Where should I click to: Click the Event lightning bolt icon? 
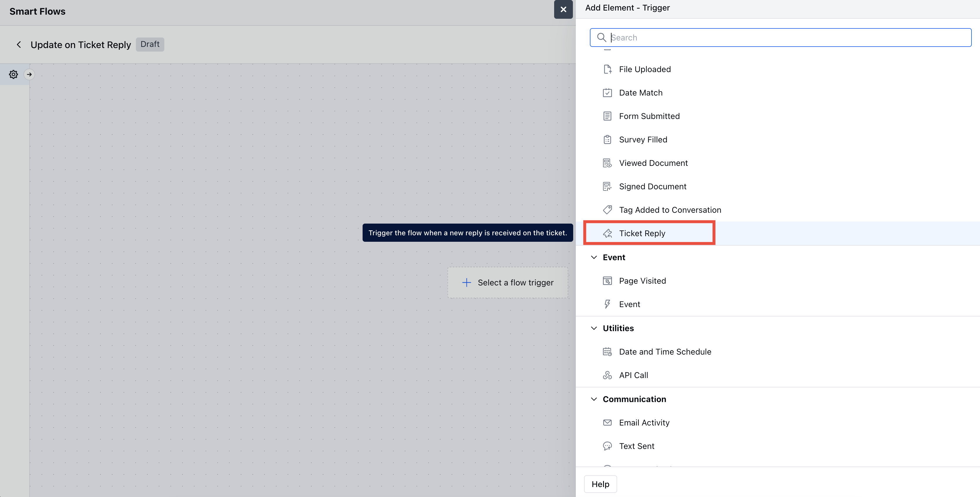point(607,304)
